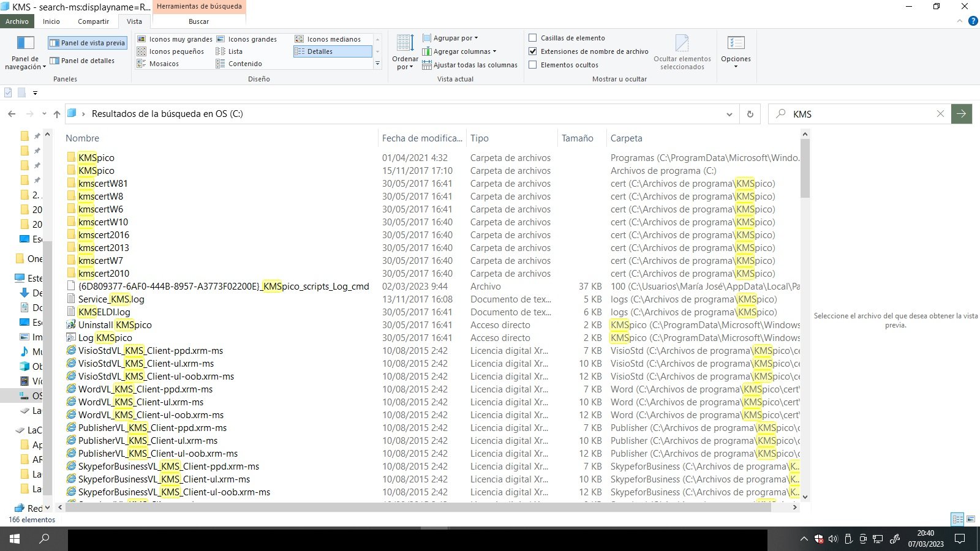Viewport: 980px width, 551px height.
Task: Toggle Panel de detalles
Action: pos(83,61)
